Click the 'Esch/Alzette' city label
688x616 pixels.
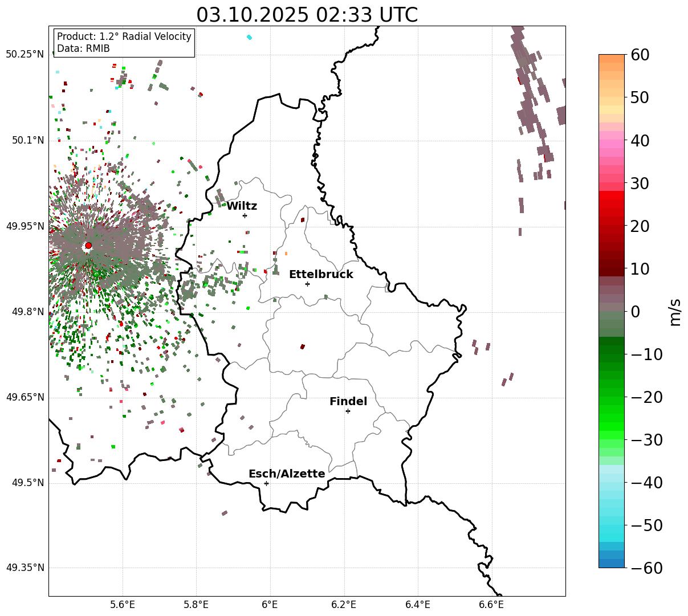pyautogui.click(x=287, y=474)
